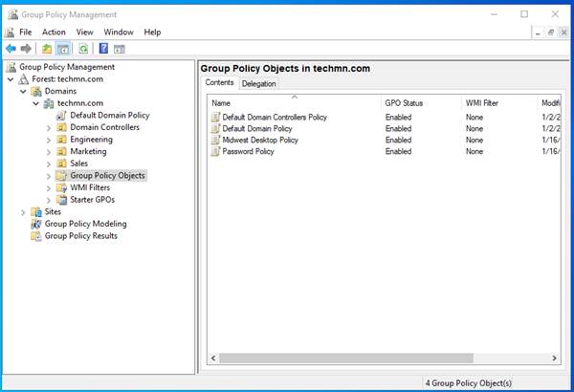
Task: Click the horizontal scrollbar thumb in the list
Action: [x=346, y=358]
